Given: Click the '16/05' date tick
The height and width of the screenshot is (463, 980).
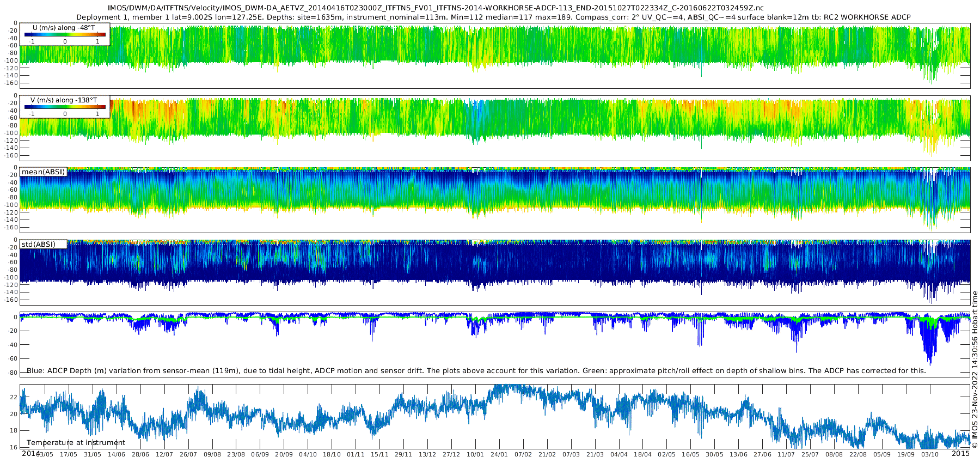Looking at the screenshot, I should [x=691, y=455].
